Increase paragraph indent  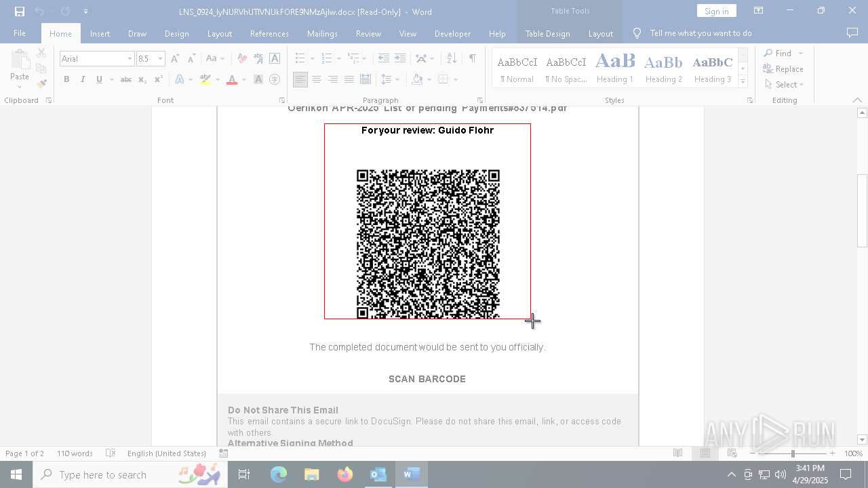tap(400, 59)
